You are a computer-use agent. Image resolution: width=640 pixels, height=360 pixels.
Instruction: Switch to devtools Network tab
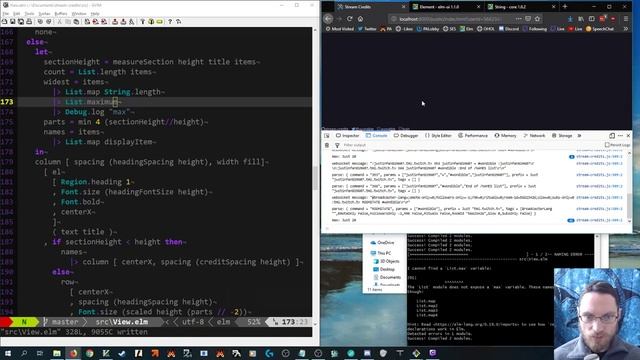[x=534, y=136]
